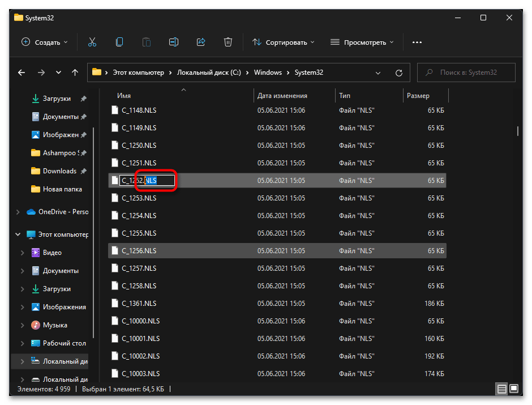Refresh the System32 folder view
The image size is (532, 405).
[x=399, y=73]
